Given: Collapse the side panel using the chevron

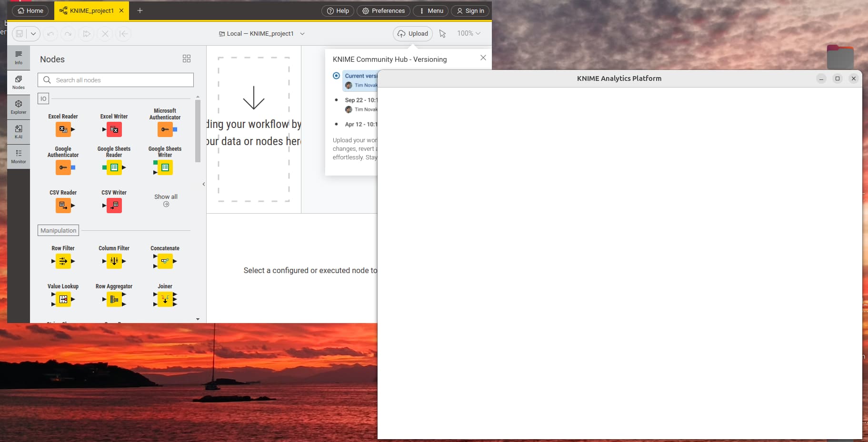Looking at the screenshot, I should point(203,184).
